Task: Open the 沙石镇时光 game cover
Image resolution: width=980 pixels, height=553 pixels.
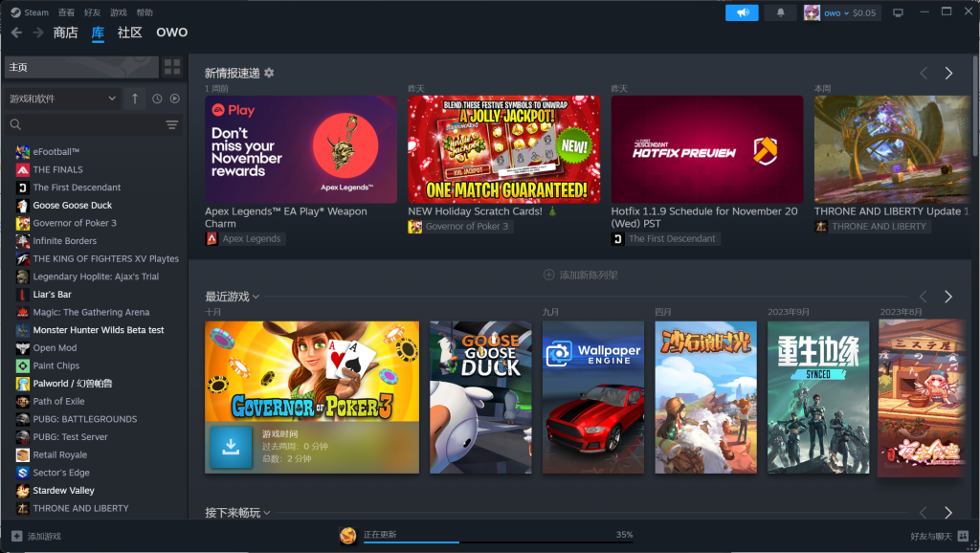Action: click(705, 397)
